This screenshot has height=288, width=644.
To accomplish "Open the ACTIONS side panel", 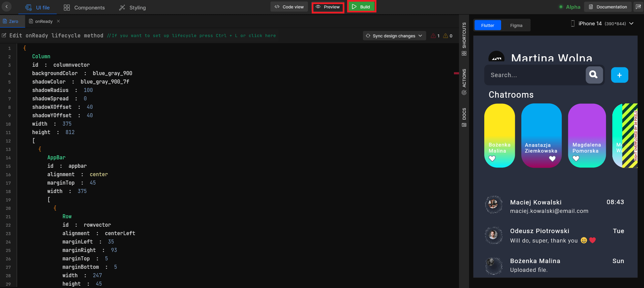I will pyautogui.click(x=464, y=82).
